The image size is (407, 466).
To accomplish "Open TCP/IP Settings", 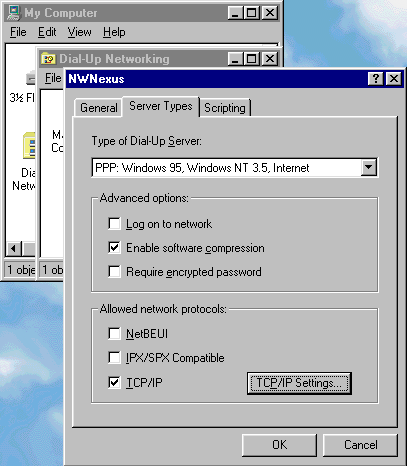I will coord(299,383).
